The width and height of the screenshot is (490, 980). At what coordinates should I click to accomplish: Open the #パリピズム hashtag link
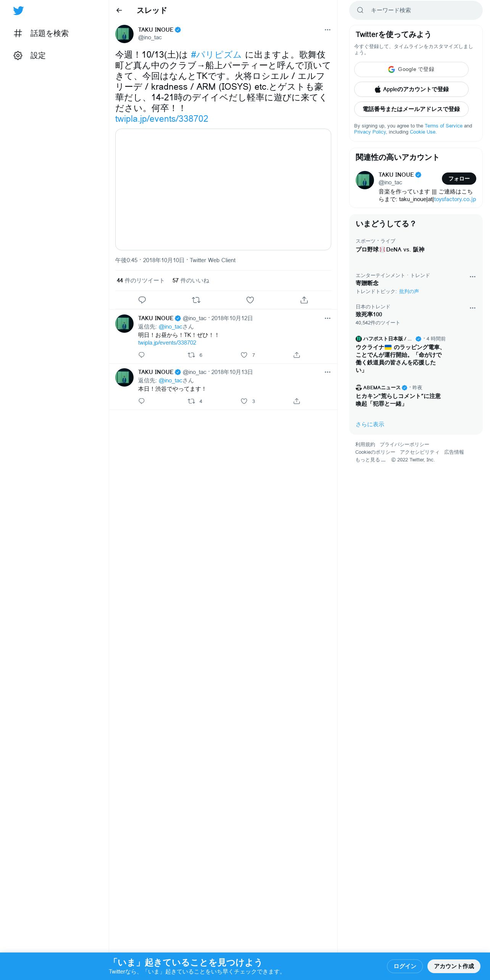pyautogui.click(x=216, y=55)
